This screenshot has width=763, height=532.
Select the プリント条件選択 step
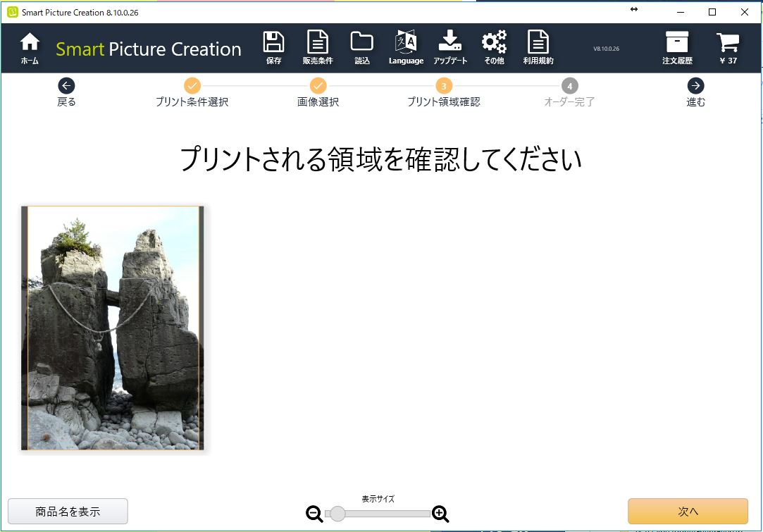click(192, 86)
